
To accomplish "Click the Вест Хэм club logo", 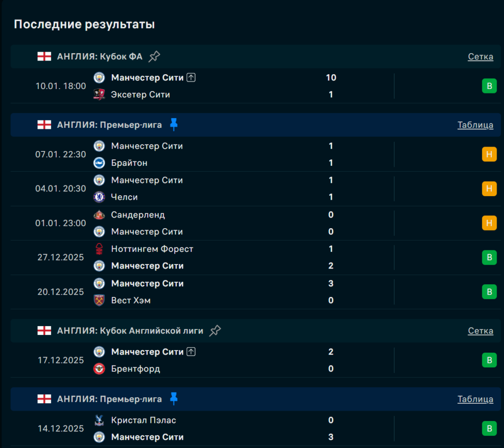I will click(99, 300).
